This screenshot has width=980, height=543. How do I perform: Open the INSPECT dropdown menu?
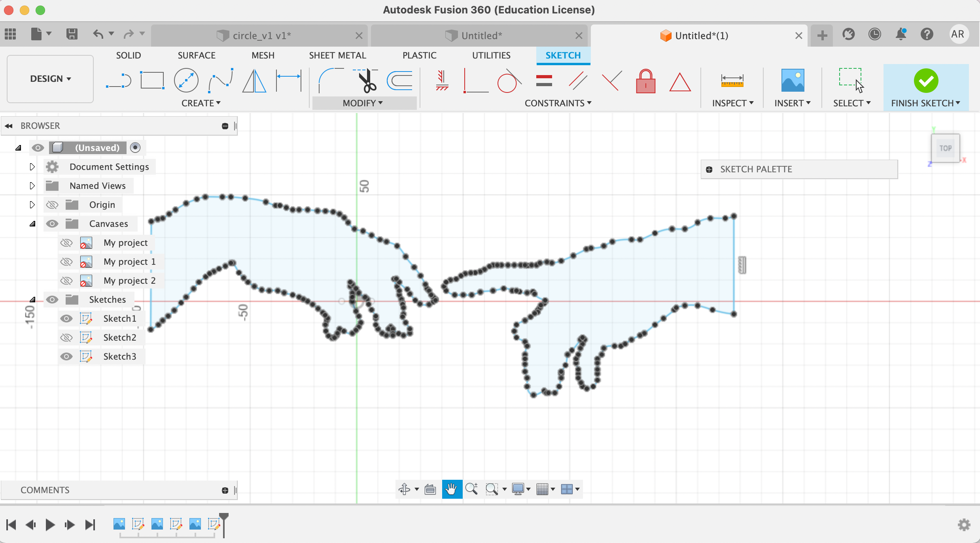pyautogui.click(x=733, y=103)
